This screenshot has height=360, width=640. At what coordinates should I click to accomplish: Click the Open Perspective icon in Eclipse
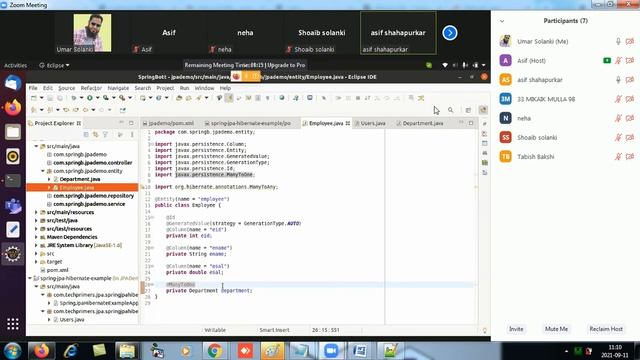point(468,110)
